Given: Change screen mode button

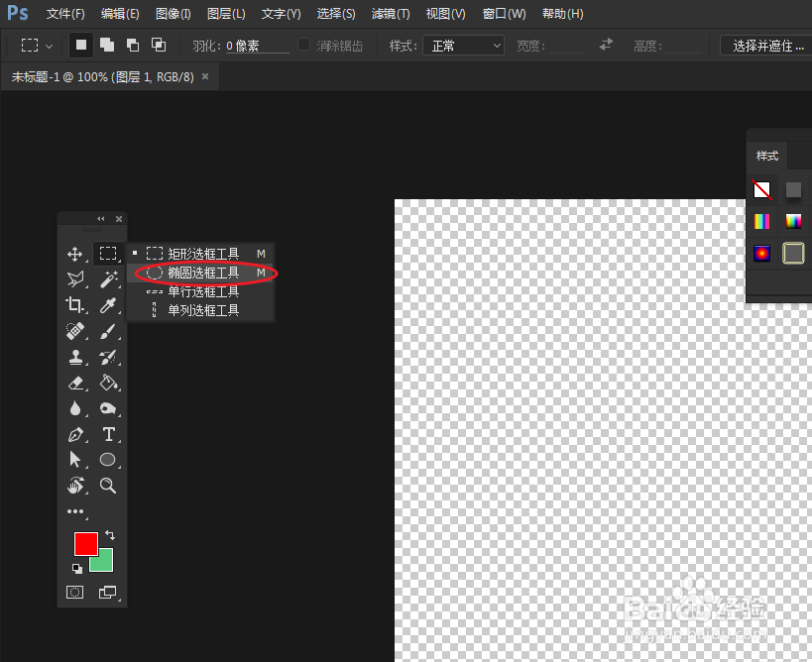Looking at the screenshot, I should [108, 592].
